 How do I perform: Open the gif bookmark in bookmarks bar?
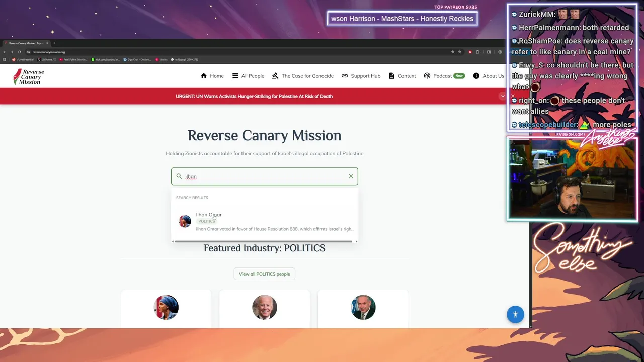pos(185,59)
